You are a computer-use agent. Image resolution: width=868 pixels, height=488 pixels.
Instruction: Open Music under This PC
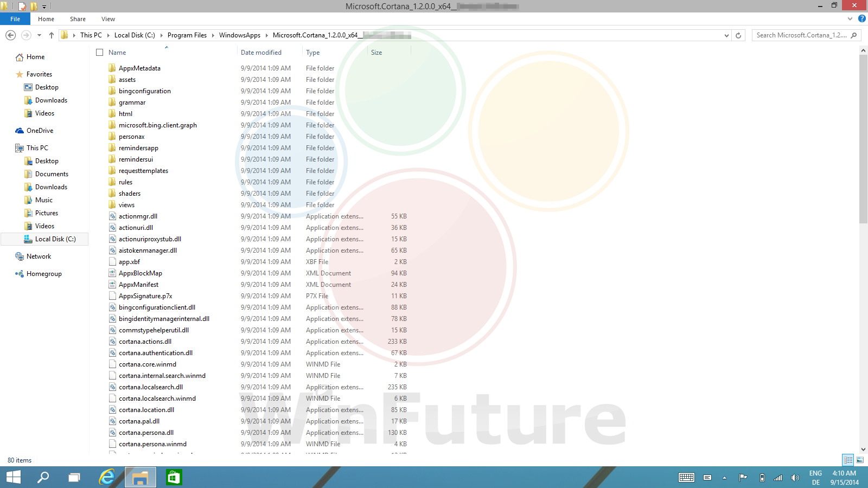(x=43, y=200)
